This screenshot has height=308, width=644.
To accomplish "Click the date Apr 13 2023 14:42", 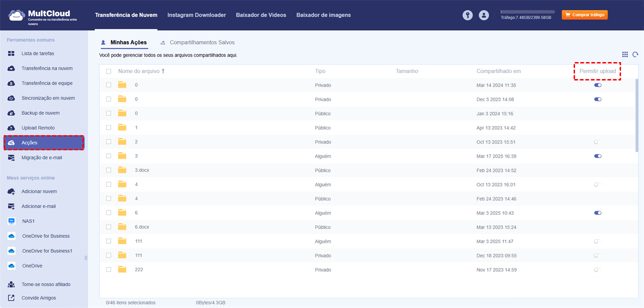I will point(496,128).
